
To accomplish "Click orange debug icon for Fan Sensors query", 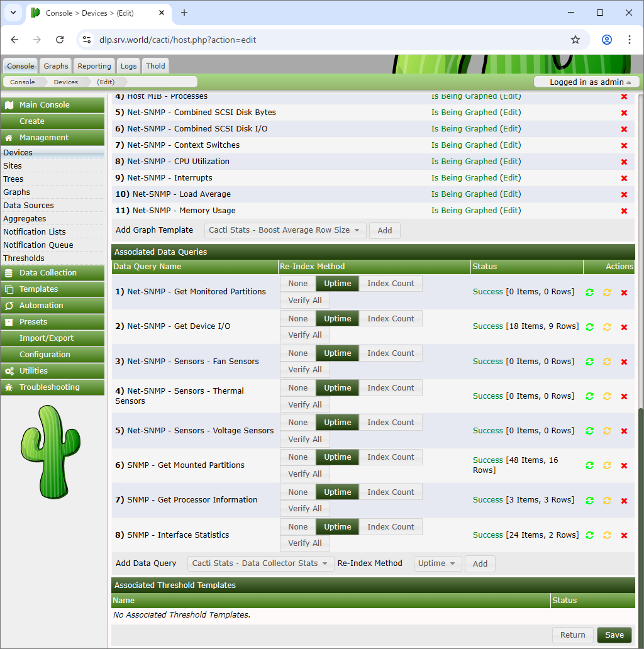I will [607, 362].
